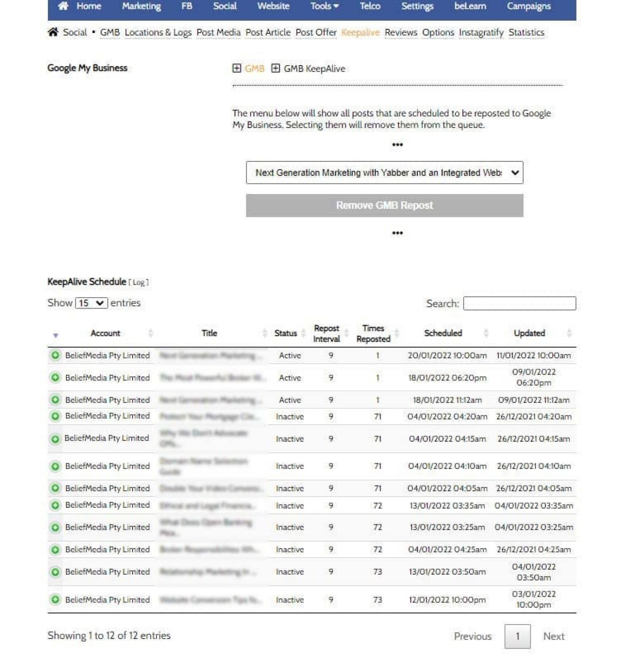Click green icon for 18/01/2022 11:12am row
Viewport: 635px width, 672px height.
click(x=55, y=400)
